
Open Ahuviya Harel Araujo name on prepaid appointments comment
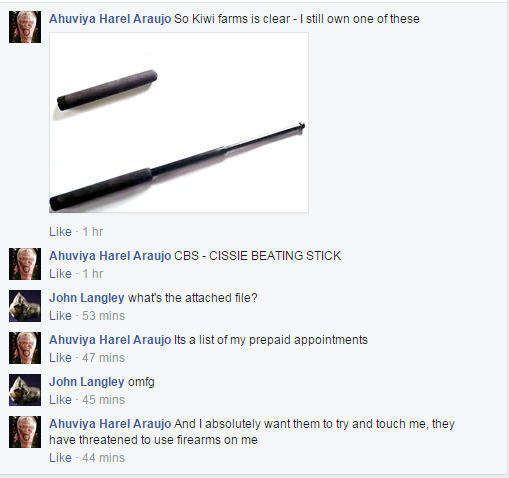click(x=110, y=340)
